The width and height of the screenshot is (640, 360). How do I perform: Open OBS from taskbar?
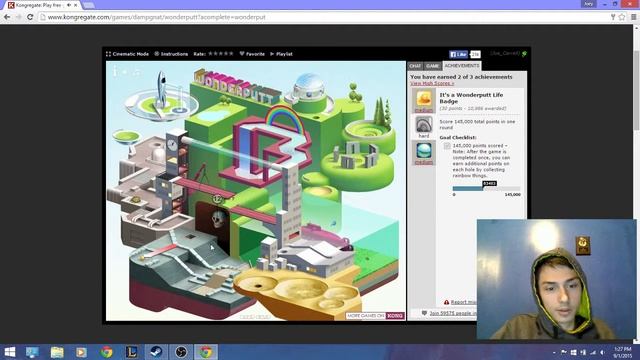click(x=181, y=352)
